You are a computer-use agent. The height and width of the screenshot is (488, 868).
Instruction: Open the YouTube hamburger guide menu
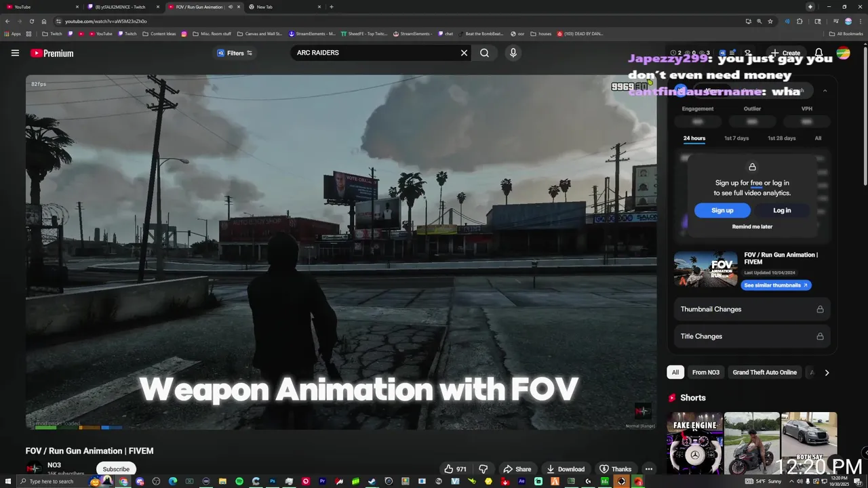[15, 53]
